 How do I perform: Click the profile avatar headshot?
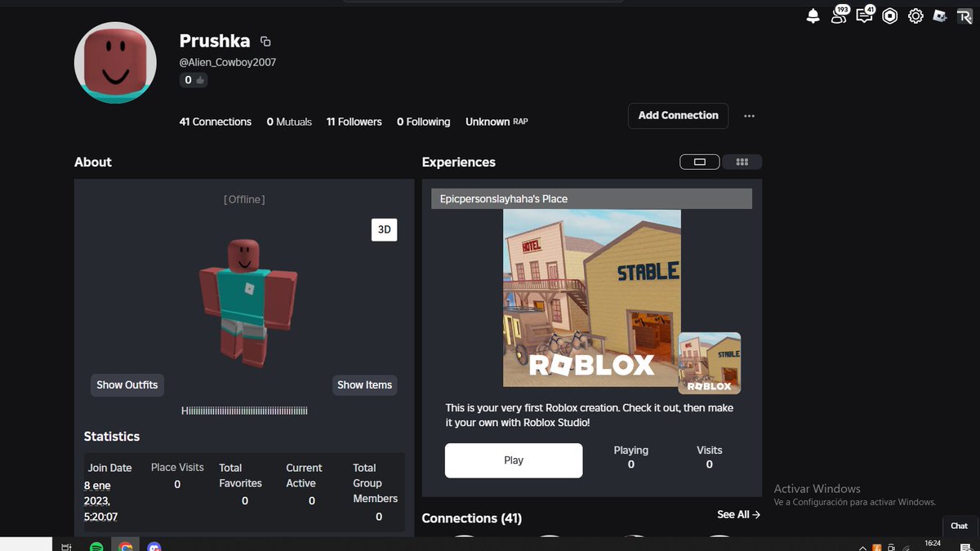point(115,63)
